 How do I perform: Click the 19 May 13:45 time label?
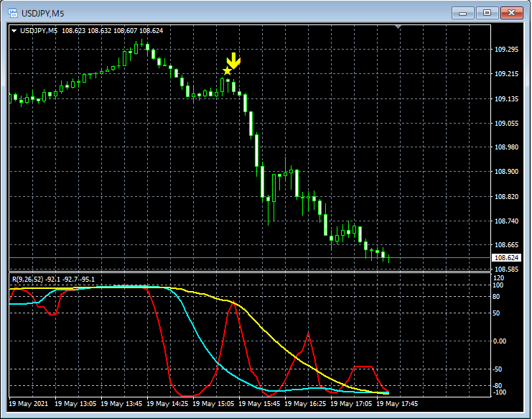point(121,404)
